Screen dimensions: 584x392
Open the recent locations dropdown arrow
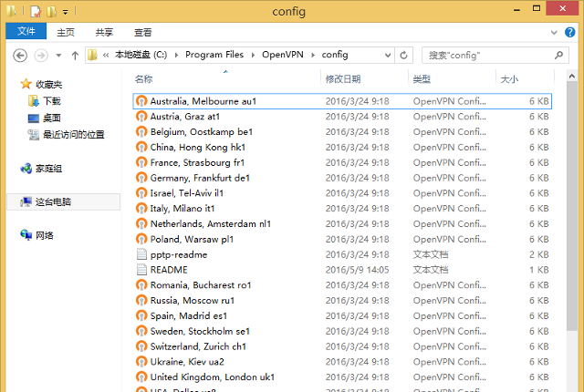pyautogui.click(x=58, y=56)
